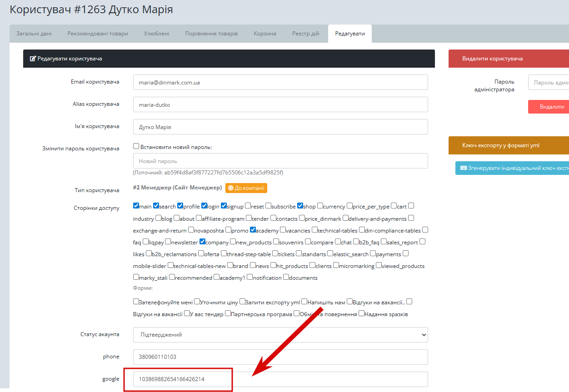The width and height of the screenshot is (569, 392).
Task: Tick the vacancies checkbox
Action: [x=283, y=229]
